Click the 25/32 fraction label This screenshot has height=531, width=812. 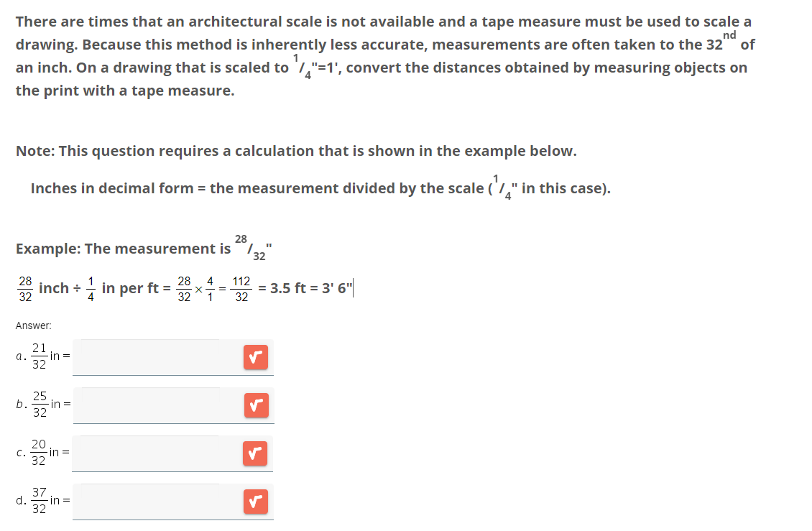pyautogui.click(x=40, y=405)
